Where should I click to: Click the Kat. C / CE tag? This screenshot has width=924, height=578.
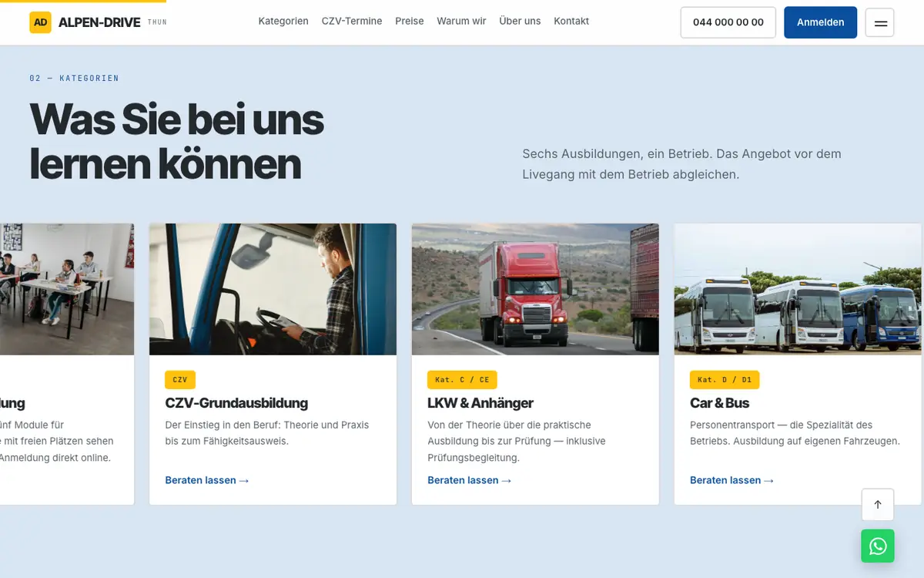(x=462, y=380)
